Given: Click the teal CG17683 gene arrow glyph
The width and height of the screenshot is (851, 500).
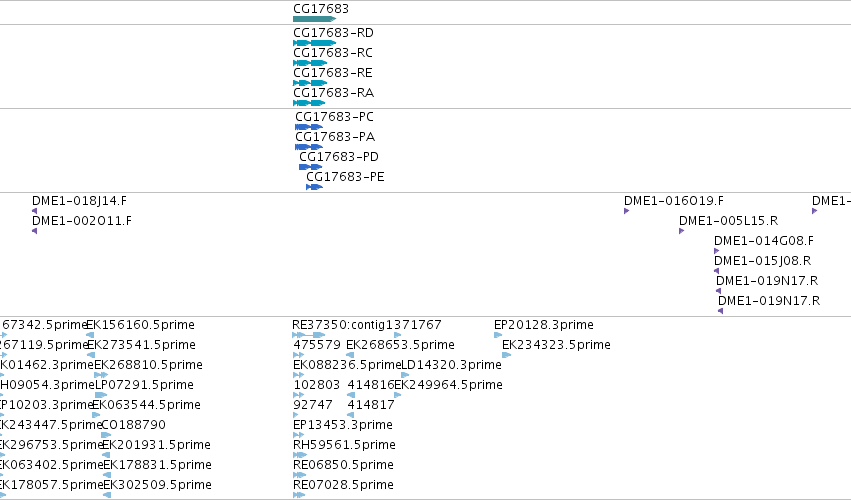Looking at the screenshot, I should [x=314, y=19].
